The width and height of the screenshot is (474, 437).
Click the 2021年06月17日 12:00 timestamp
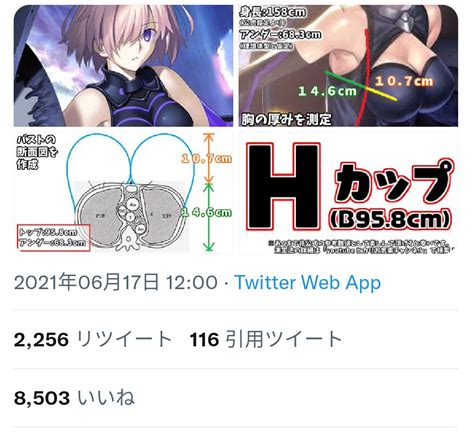(116, 282)
